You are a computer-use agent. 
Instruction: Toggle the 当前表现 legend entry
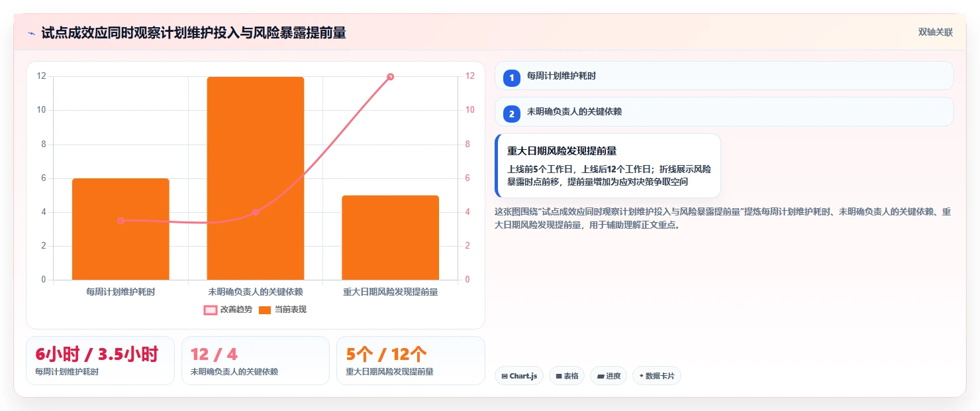pos(283,310)
